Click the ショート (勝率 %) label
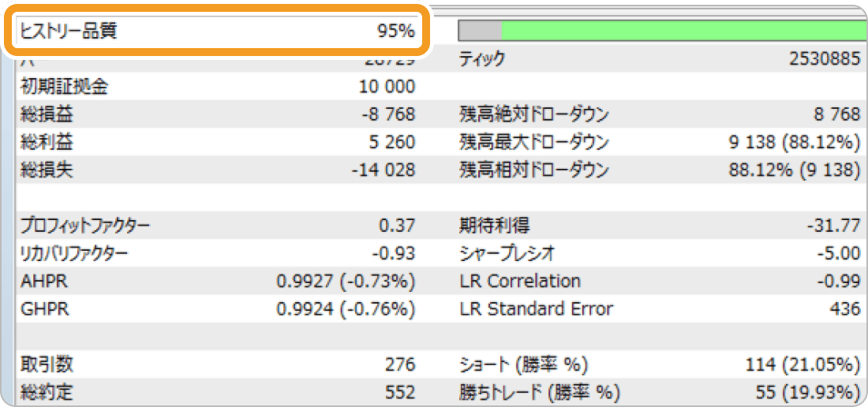 (523, 364)
